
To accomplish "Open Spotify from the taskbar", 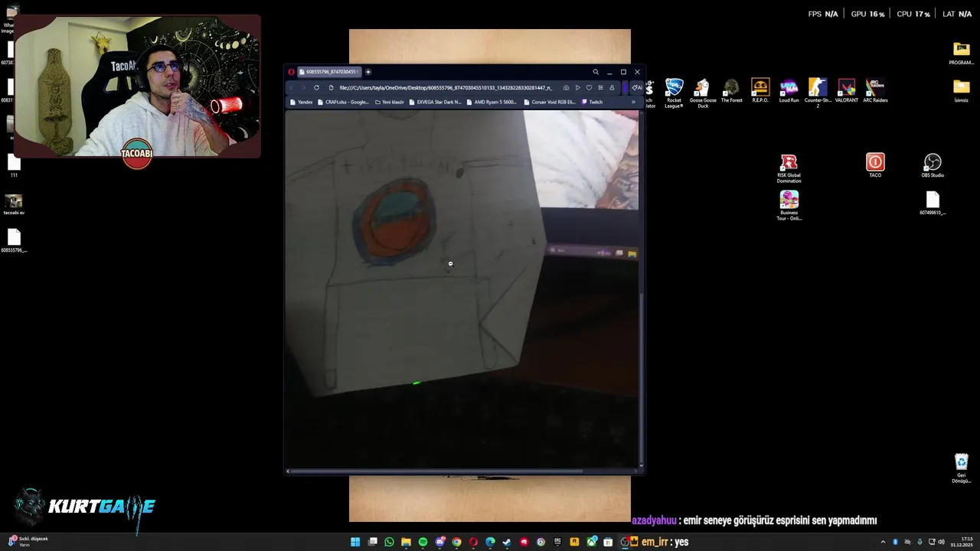I will (x=423, y=542).
